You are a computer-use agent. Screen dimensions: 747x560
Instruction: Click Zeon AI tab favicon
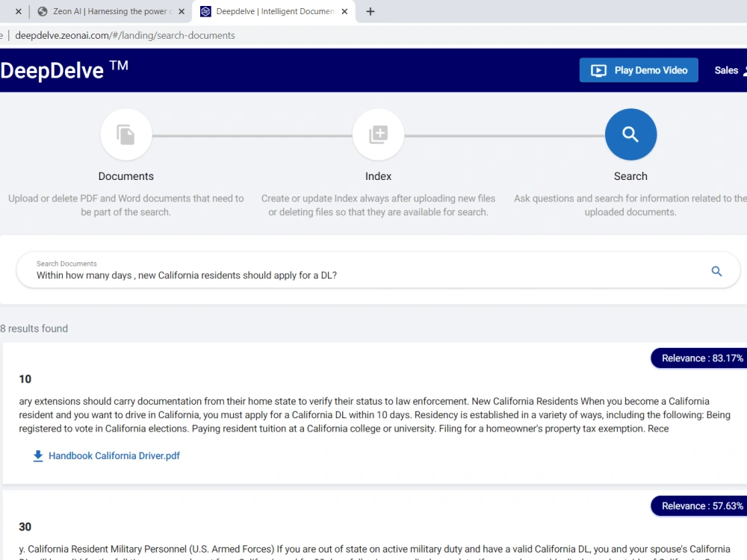point(43,11)
